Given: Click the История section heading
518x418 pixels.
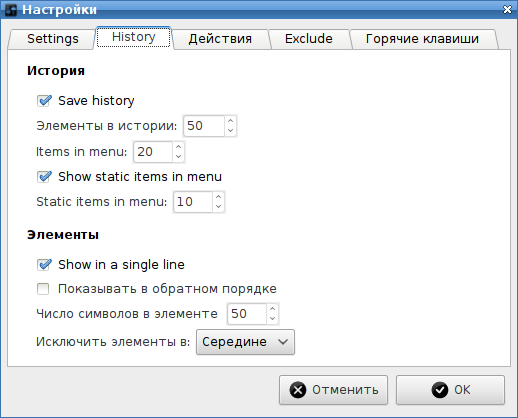Looking at the screenshot, I should point(56,71).
